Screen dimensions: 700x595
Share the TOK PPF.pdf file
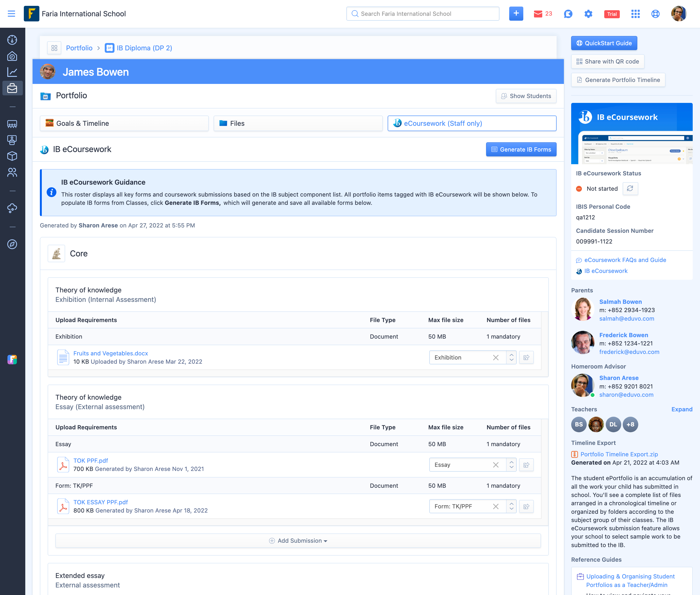click(526, 465)
